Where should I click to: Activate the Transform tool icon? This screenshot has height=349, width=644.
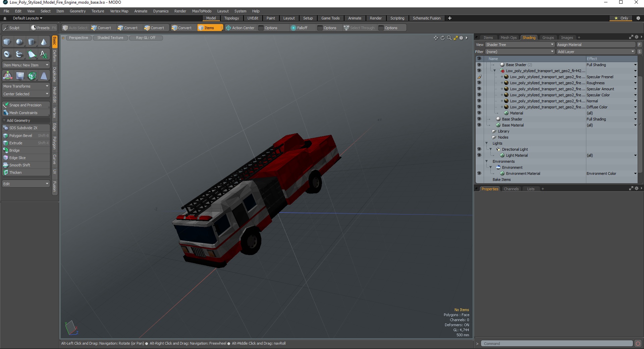(7, 76)
